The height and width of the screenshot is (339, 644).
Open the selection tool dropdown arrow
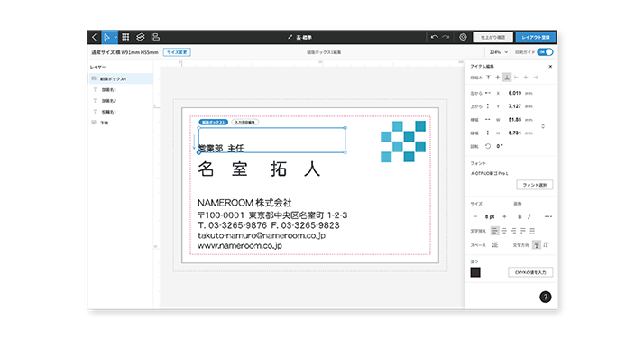coord(115,37)
